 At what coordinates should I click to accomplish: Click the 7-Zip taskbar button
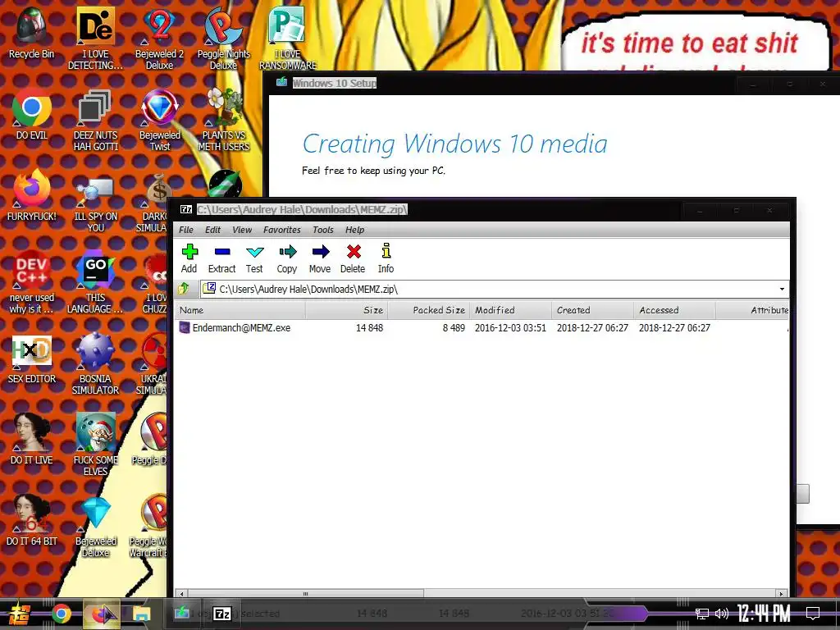click(x=221, y=613)
